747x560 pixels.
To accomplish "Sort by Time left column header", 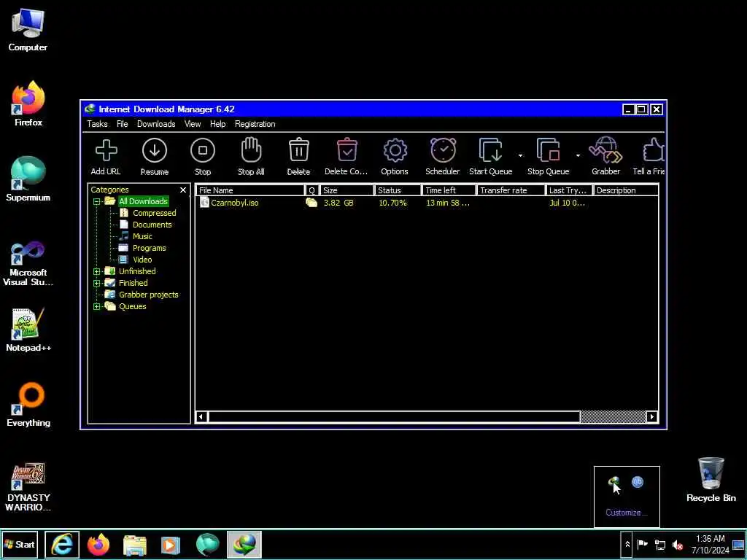I will (449, 190).
